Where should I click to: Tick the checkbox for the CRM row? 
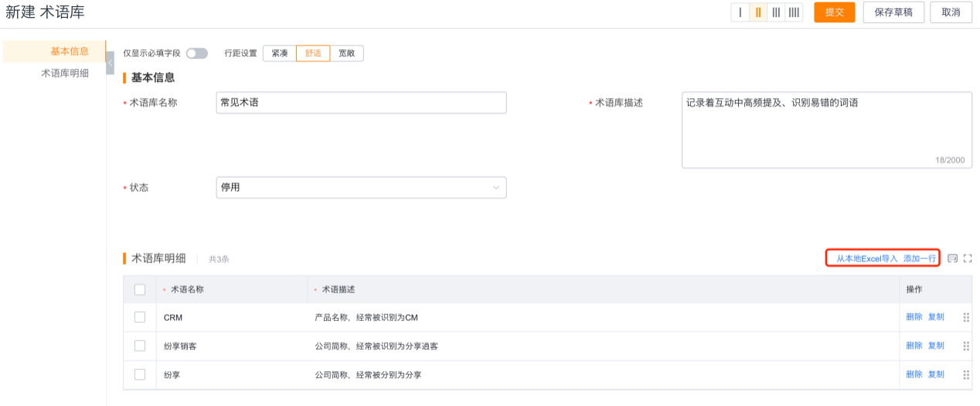[140, 317]
